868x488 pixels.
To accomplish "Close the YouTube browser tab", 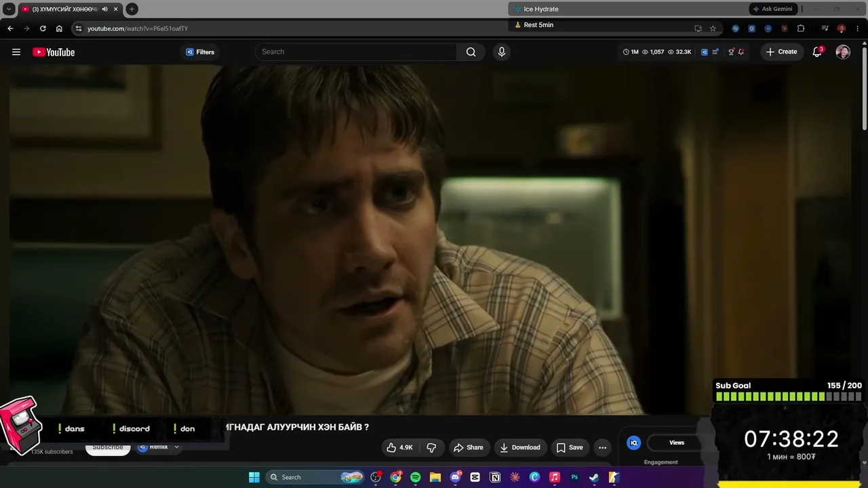I will 116,9.
